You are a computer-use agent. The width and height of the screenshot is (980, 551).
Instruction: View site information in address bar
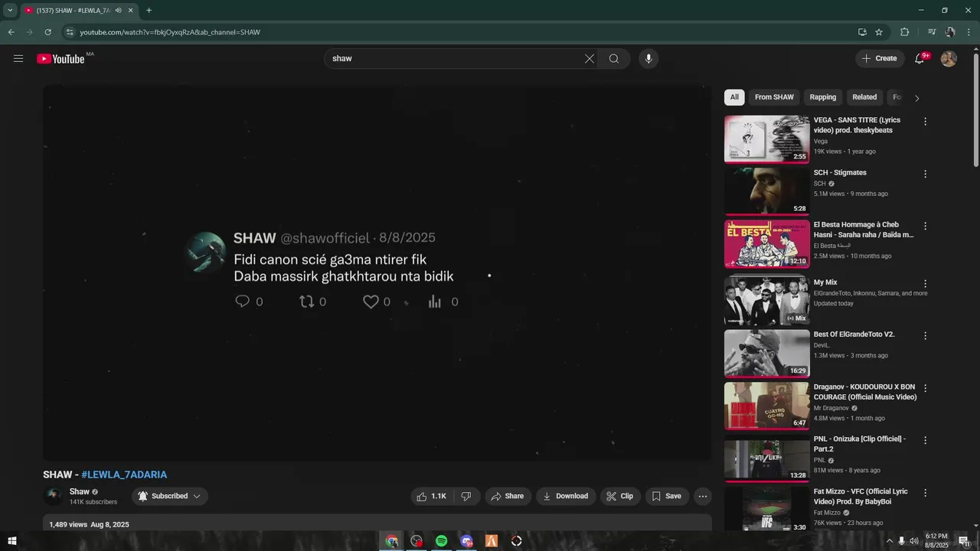pyautogui.click(x=70, y=32)
